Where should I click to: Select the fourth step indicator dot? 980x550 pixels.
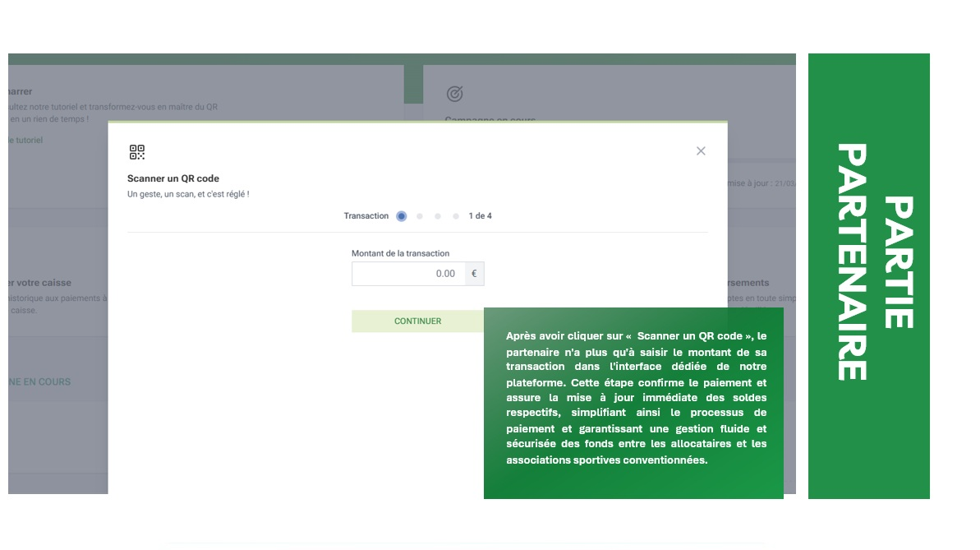[x=456, y=216]
